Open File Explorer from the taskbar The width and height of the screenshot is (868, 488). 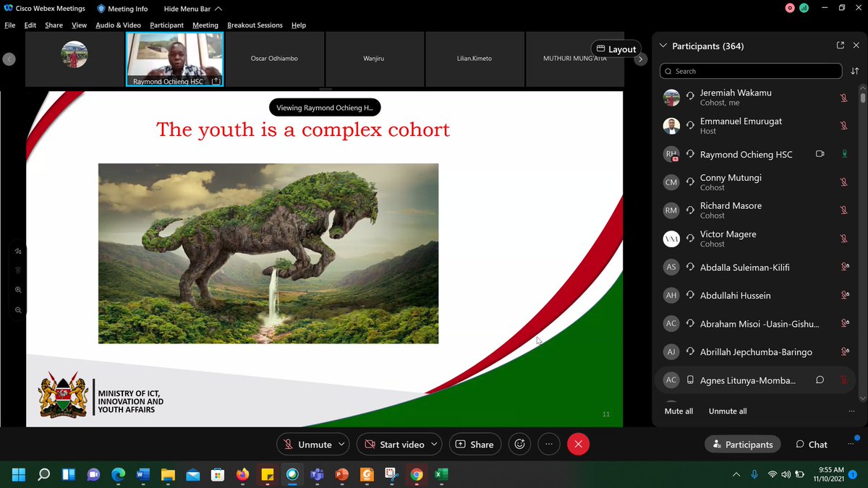168,474
